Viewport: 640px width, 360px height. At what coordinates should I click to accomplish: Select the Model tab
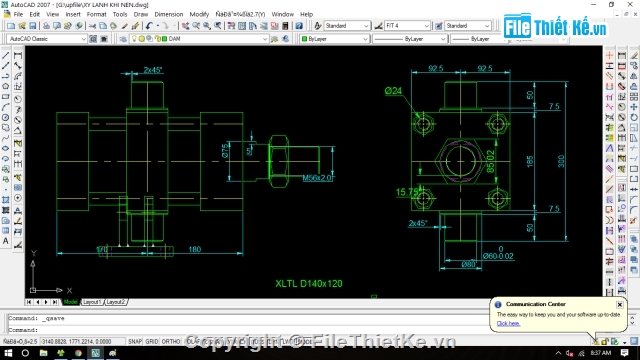(x=70, y=302)
